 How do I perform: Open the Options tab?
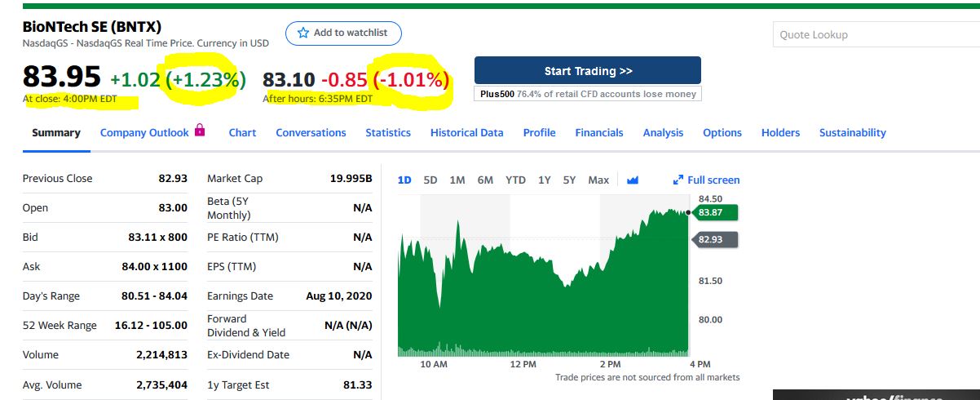pos(722,133)
